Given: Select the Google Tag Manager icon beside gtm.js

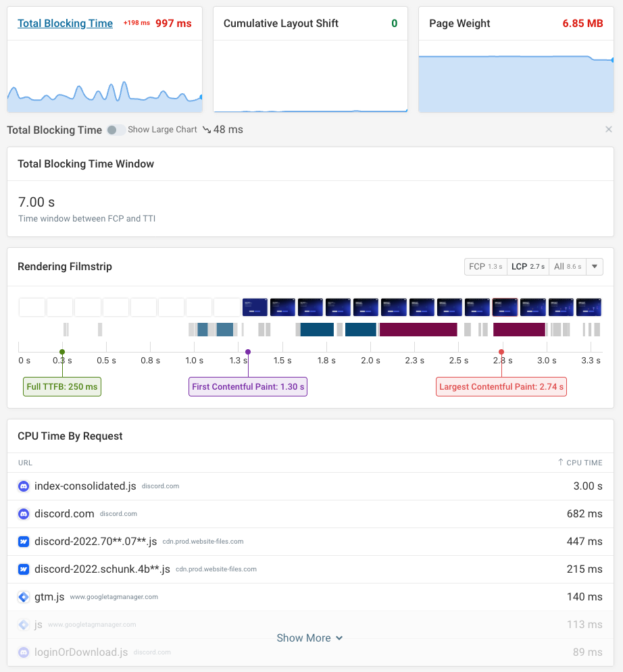Looking at the screenshot, I should click(x=24, y=596).
